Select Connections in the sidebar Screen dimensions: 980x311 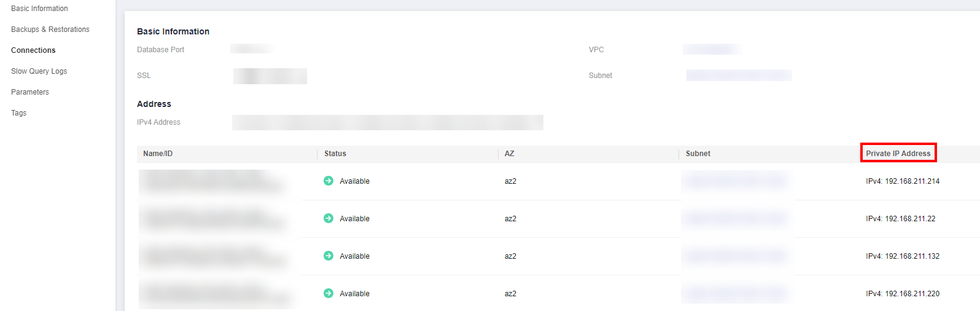pos(33,50)
